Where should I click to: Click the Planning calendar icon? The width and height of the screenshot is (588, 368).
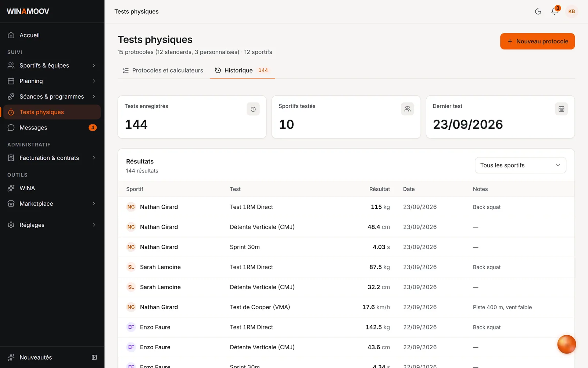click(11, 81)
